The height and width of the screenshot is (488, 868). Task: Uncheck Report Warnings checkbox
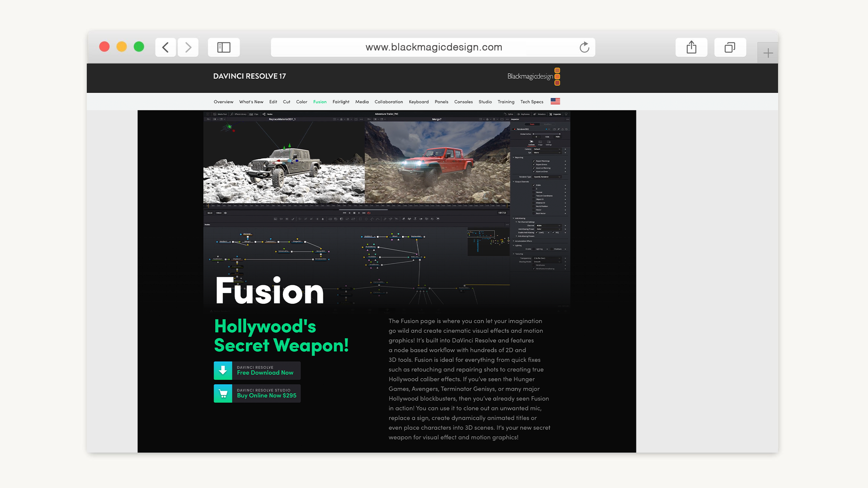(x=534, y=161)
